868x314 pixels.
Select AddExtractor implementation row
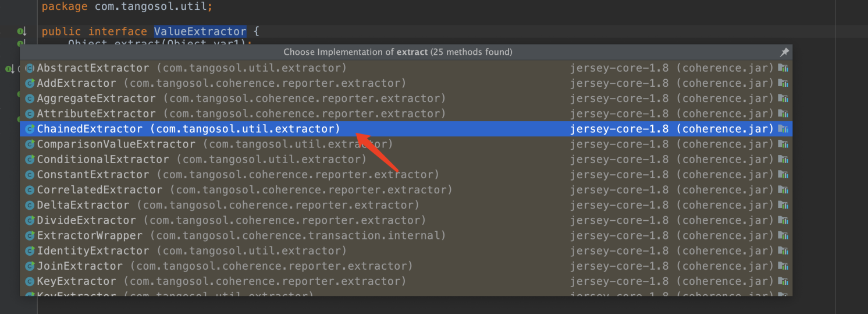click(x=406, y=83)
